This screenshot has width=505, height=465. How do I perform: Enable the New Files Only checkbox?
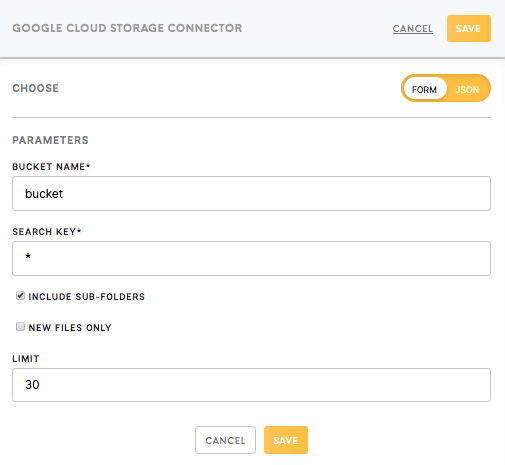point(20,327)
